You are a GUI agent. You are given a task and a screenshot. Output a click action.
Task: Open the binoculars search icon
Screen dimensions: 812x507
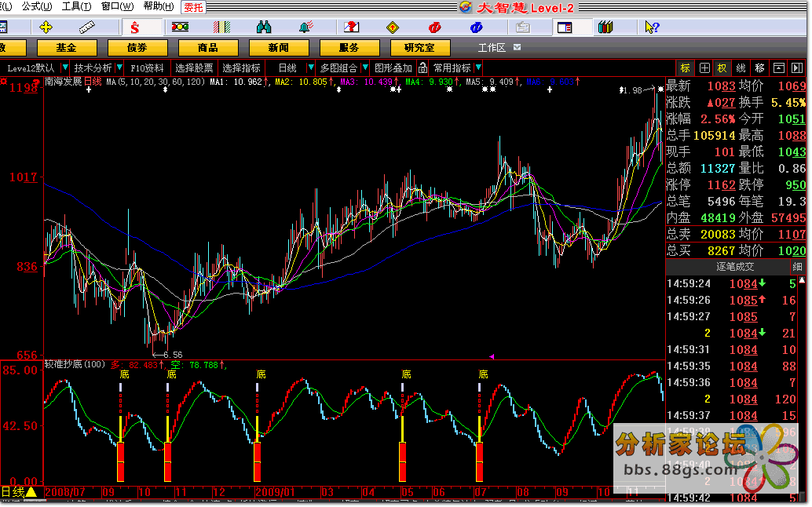[264, 27]
